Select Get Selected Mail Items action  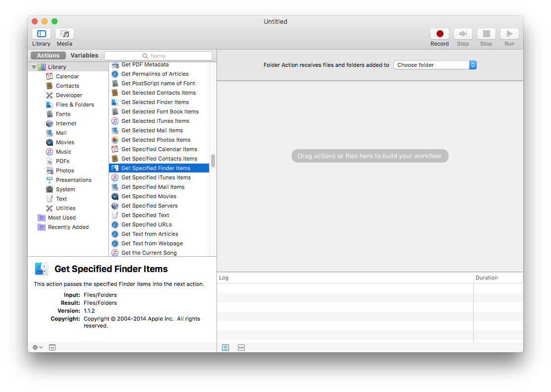[x=159, y=130]
